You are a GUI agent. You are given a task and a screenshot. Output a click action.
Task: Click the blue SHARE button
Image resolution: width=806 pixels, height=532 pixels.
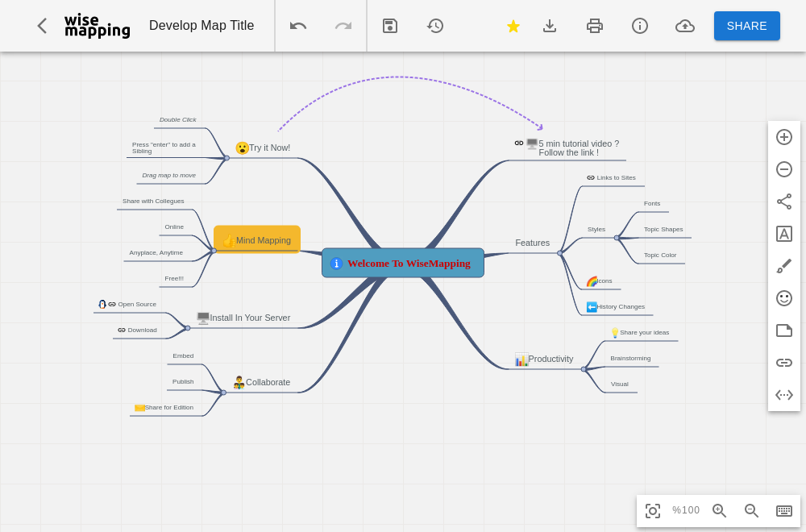pos(746,26)
